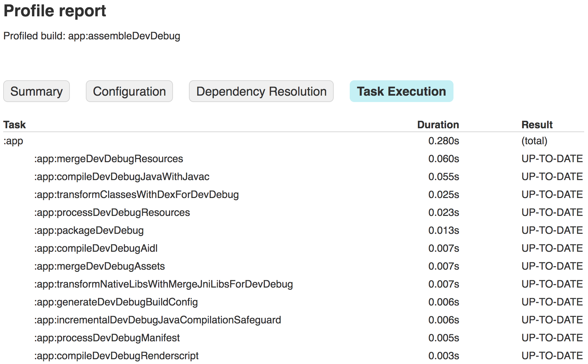Click the Duration column header
The height and width of the screenshot is (364, 588).
438,125
